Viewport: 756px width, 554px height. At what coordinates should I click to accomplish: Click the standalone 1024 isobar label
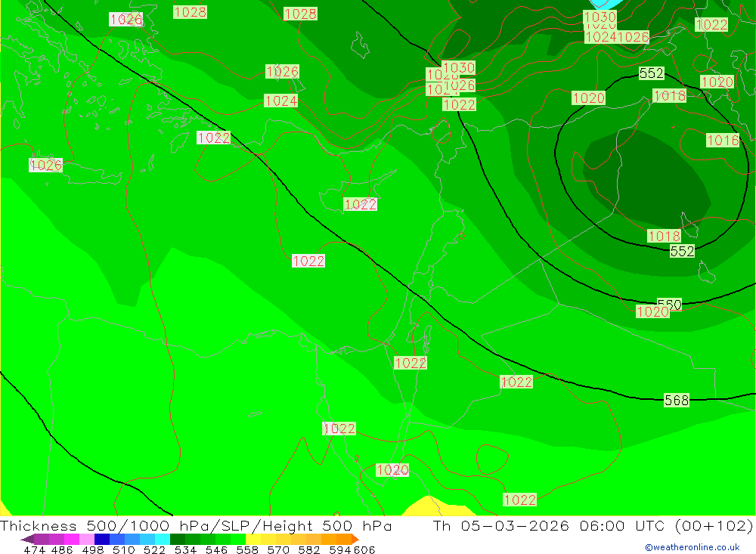(281, 101)
